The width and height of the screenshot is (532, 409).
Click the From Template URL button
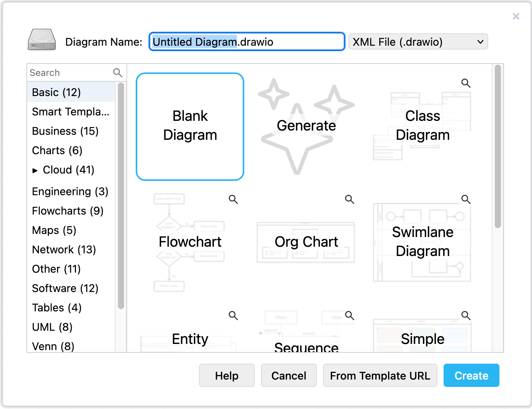tap(380, 375)
